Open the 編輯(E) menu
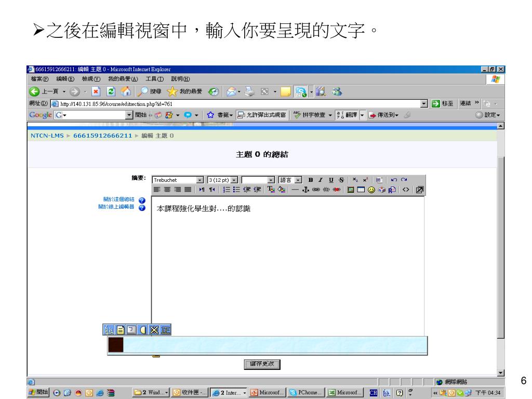The image size is (532, 399). point(65,79)
